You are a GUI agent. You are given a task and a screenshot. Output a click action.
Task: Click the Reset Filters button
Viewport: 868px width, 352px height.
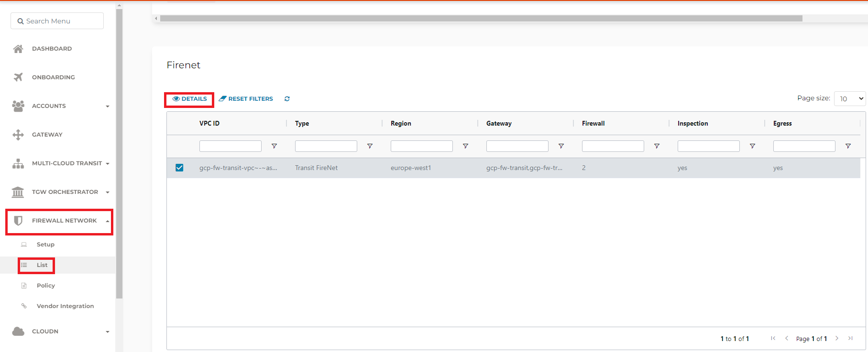[246, 99]
